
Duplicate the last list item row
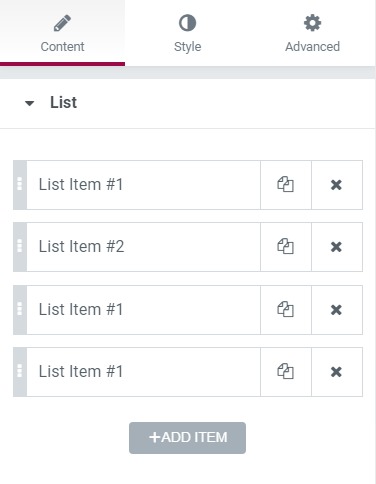tap(286, 372)
